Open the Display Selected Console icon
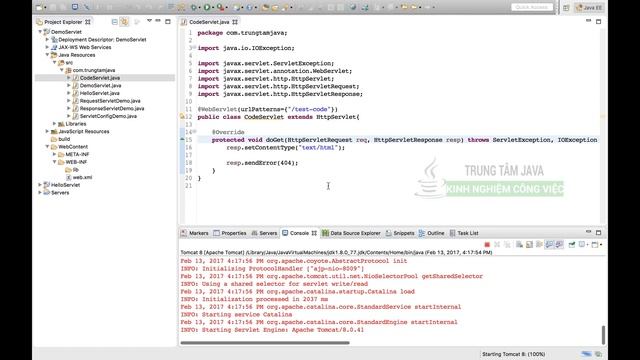 [x=582, y=244]
